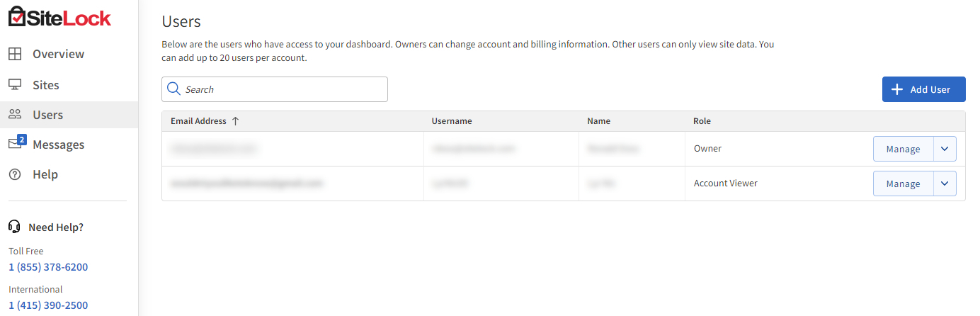Click the Help question mark icon

(15, 174)
